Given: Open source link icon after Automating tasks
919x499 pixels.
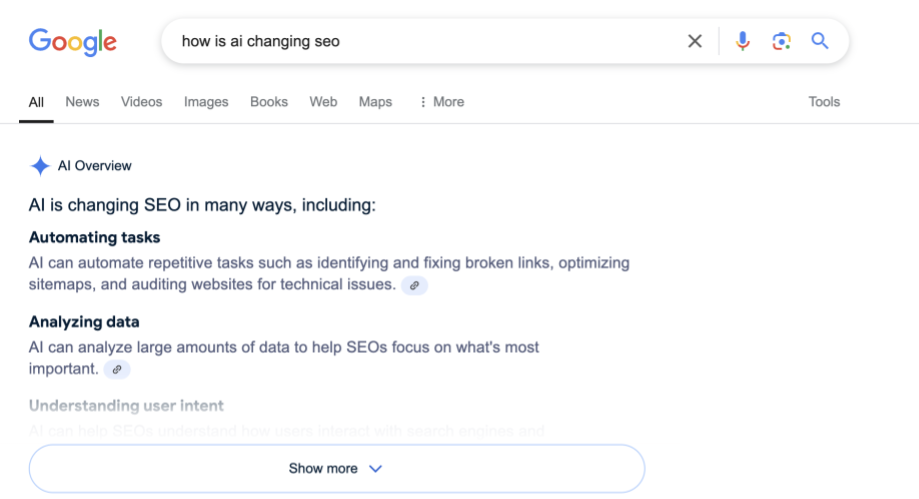Looking at the screenshot, I should [414, 286].
